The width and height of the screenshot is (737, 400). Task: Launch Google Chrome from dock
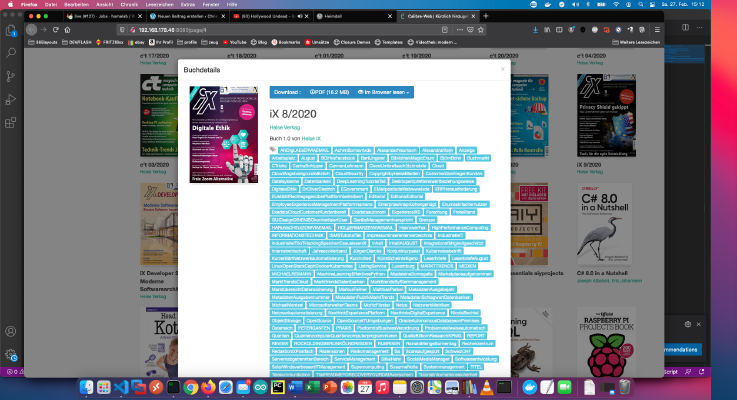190,387
